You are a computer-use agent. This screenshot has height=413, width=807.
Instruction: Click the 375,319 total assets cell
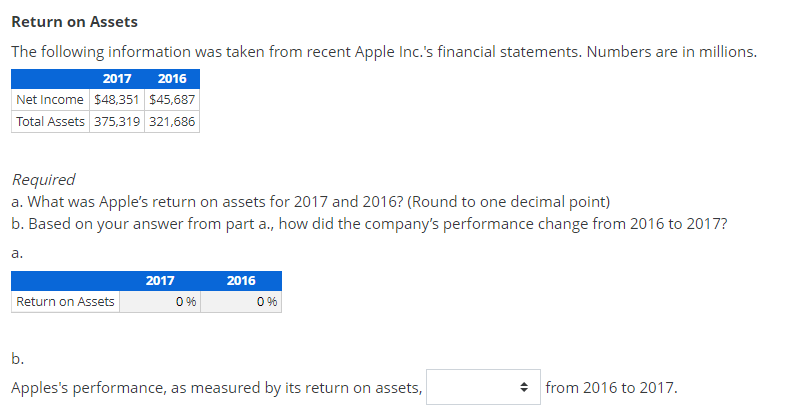116,121
